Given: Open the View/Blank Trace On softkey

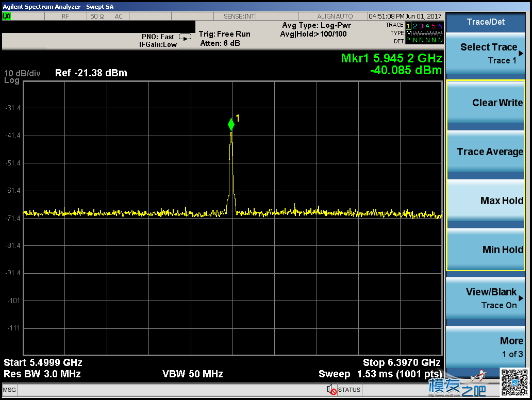Looking at the screenshot, I should point(486,298).
